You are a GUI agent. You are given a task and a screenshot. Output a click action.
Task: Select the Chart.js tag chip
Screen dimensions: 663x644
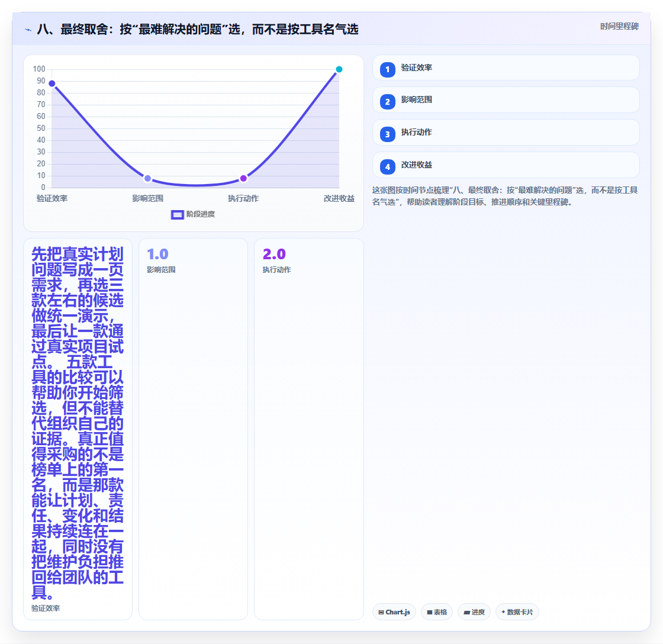tap(394, 612)
